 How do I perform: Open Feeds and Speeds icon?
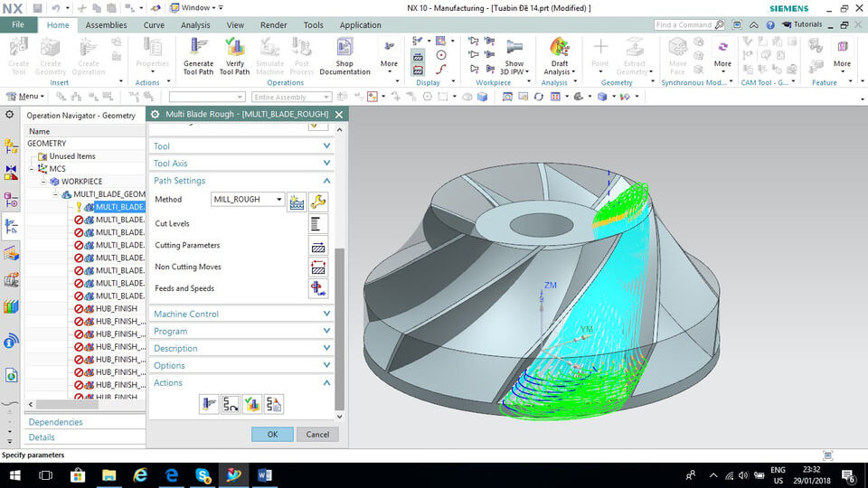click(x=317, y=289)
